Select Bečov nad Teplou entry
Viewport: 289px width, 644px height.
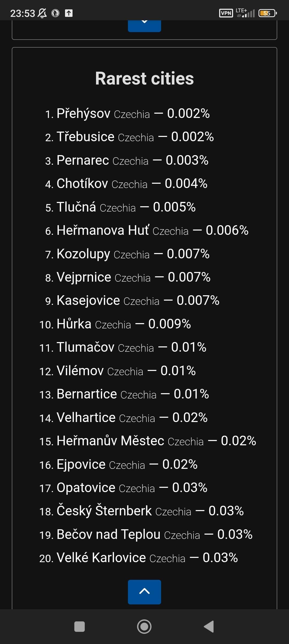(146, 535)
